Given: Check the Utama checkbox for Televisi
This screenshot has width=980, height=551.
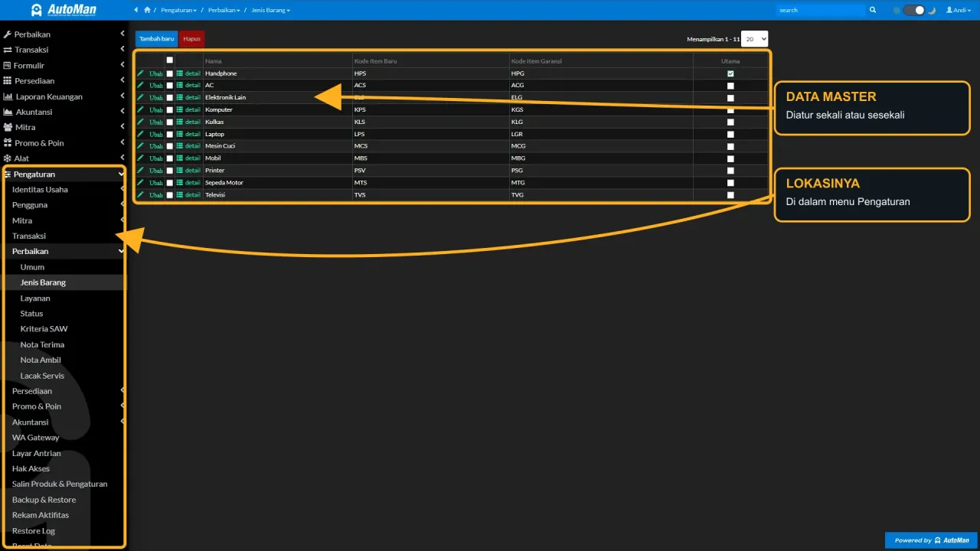Looking at the screenshot, I should click(730, 195).
